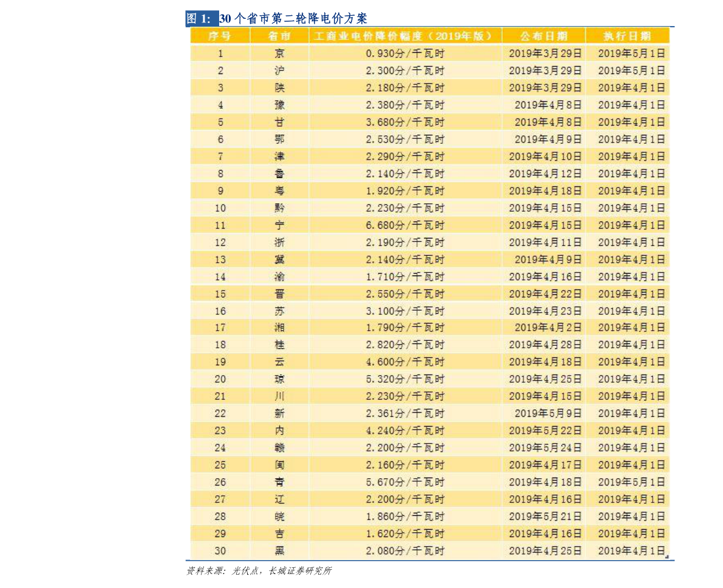Click publish date "2019年4月11日" in 浙 row

(545, 242)
